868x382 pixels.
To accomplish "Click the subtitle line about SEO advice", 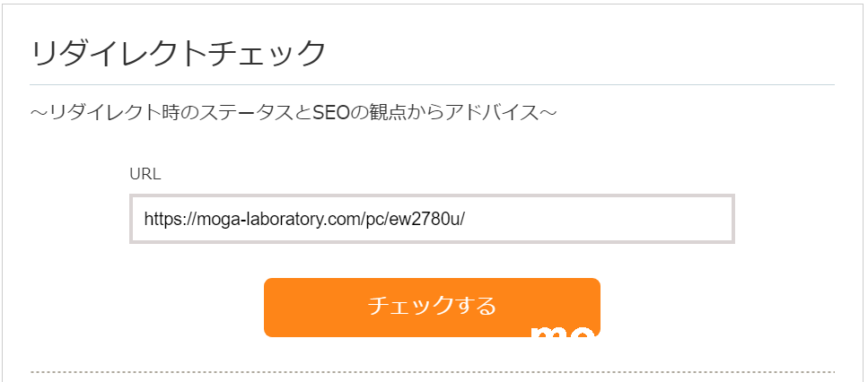I will point(294,114).
